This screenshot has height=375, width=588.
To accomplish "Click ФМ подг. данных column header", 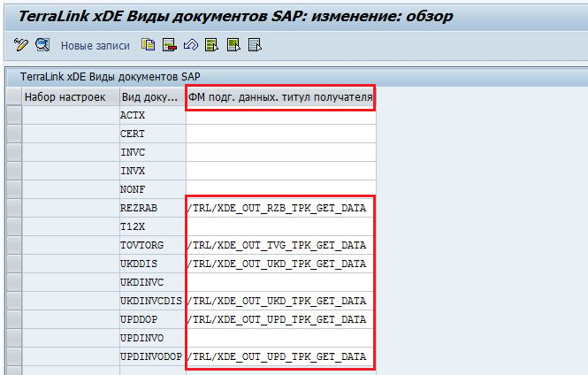I will click(x=280, y=96).
